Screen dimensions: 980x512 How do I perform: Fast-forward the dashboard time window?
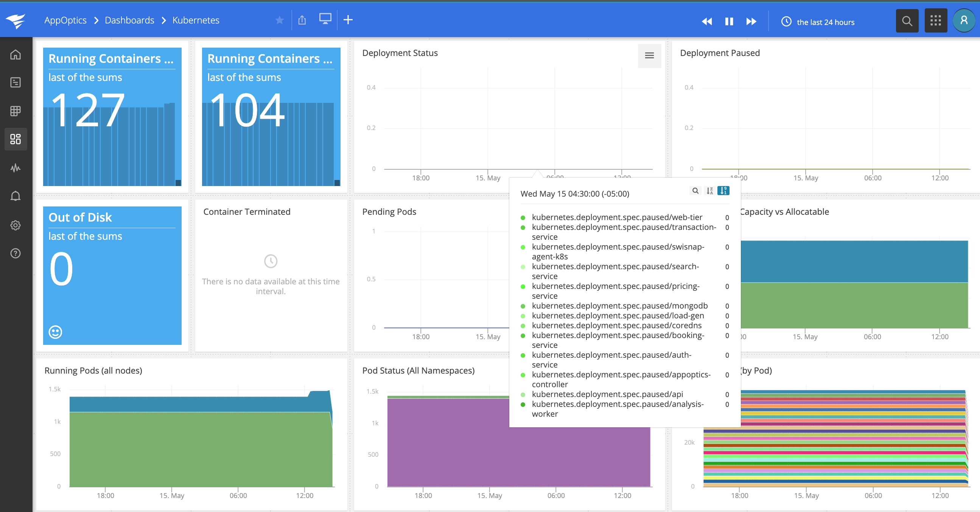point(751,22)
